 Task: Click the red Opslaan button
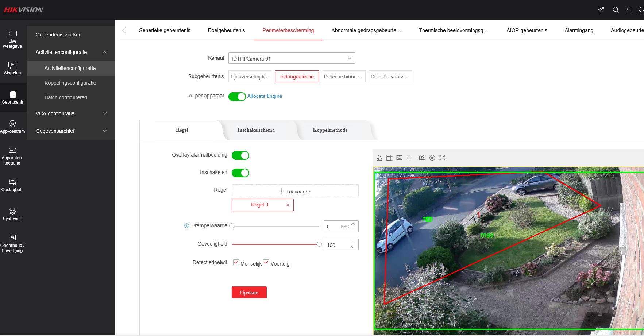pos(249,293)
